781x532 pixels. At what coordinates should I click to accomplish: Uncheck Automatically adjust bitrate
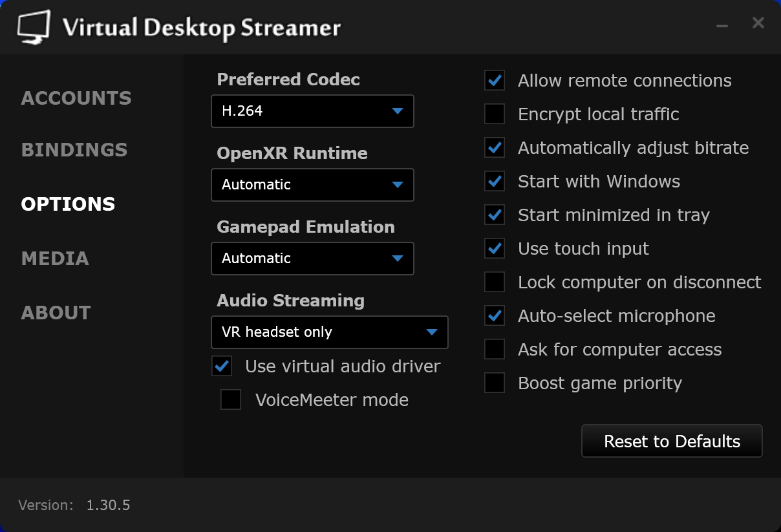[495, 148]
